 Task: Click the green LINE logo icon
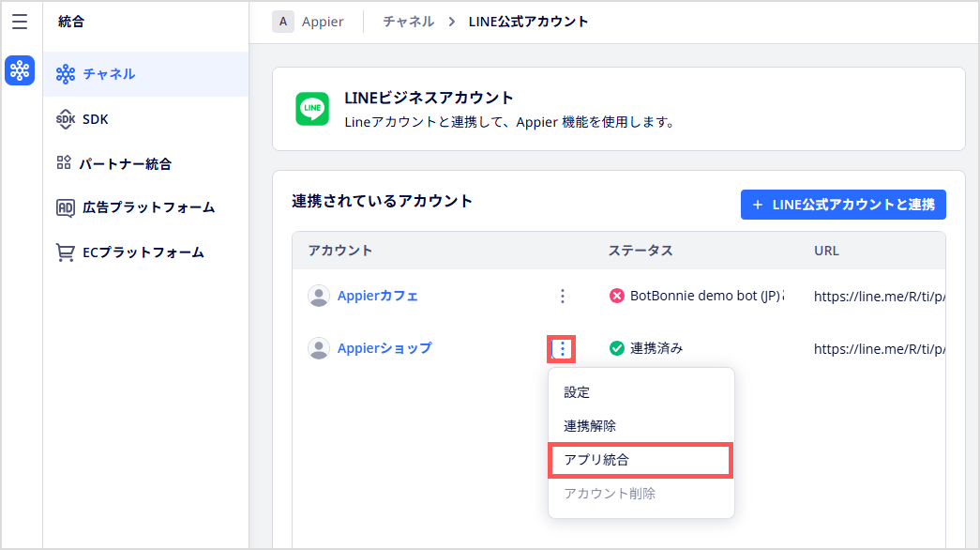pos(312,109)
